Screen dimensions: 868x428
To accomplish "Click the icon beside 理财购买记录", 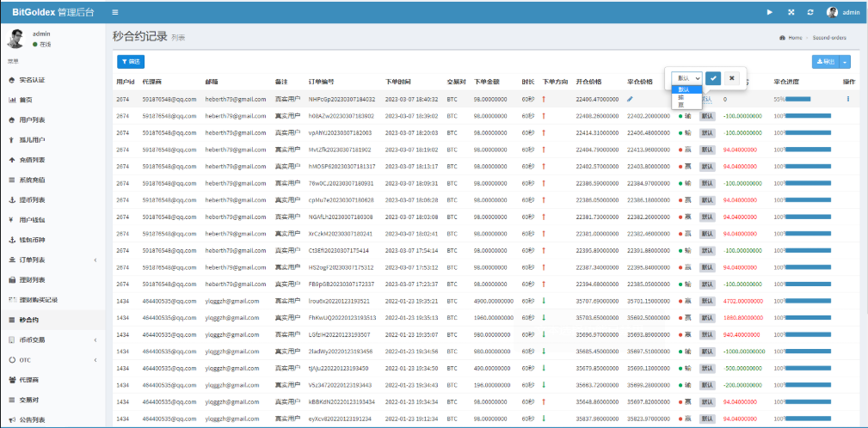I will [x=12, y=300].
